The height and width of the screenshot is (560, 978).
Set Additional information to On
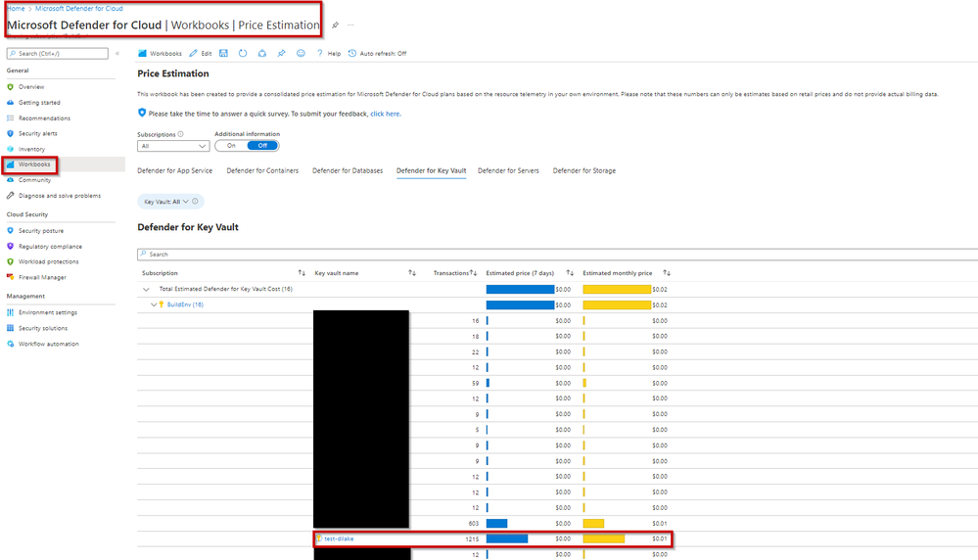[231, 145]
